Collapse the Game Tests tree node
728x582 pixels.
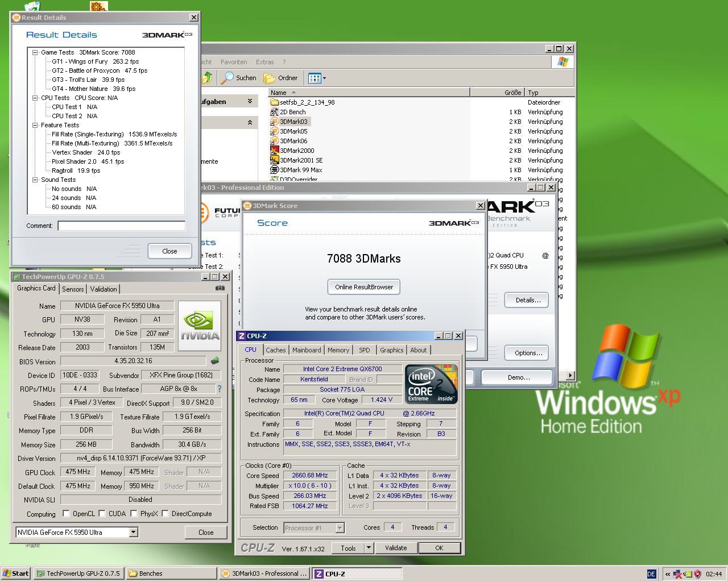click(x=35, y=52)
